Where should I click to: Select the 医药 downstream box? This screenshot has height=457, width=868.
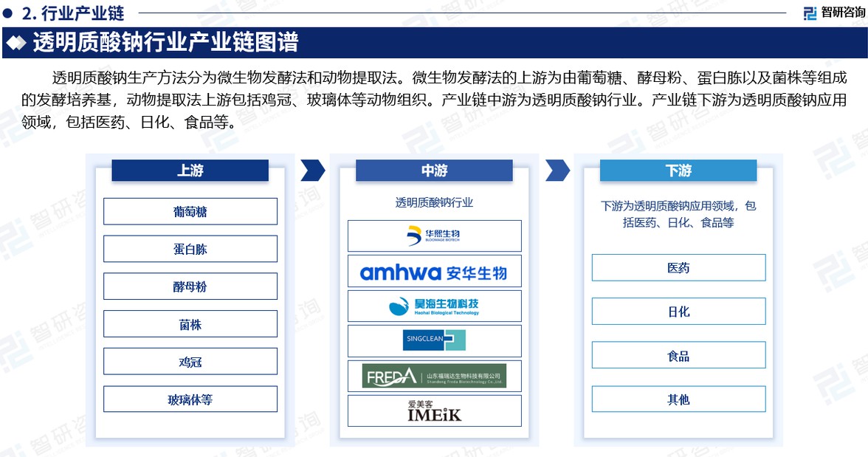click(679, 268)
